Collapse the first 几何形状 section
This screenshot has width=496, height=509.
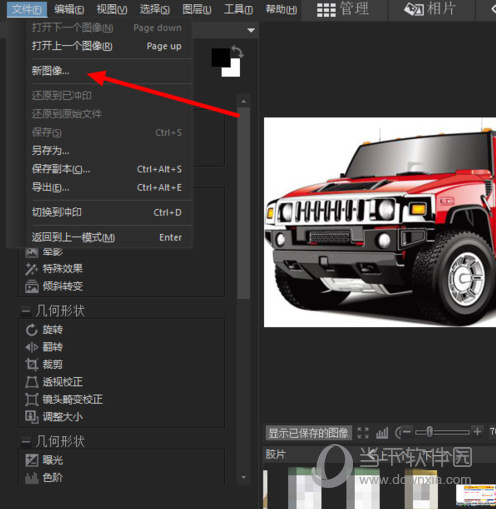[25, 311]
